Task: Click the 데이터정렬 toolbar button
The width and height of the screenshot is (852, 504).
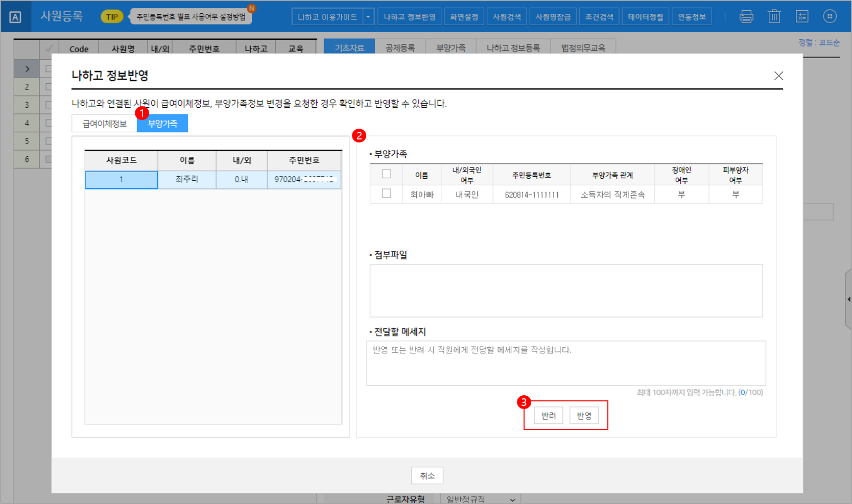Action: point(646,17)
